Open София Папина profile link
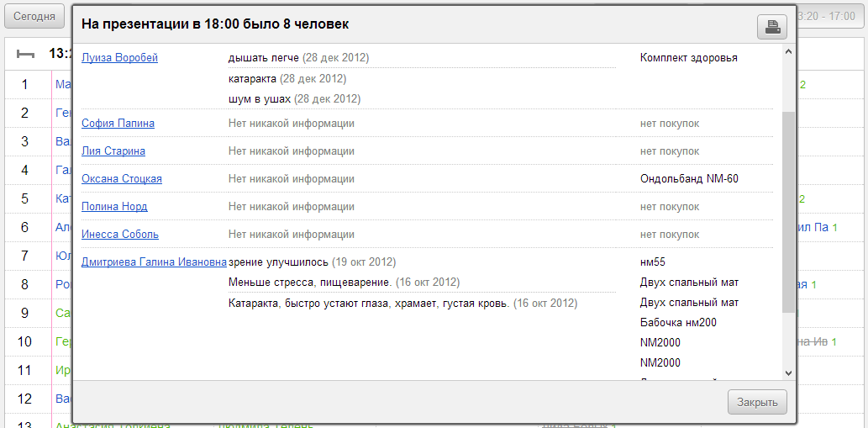The height and width of the screenshot is (428, 868). [x=118, y=124]
